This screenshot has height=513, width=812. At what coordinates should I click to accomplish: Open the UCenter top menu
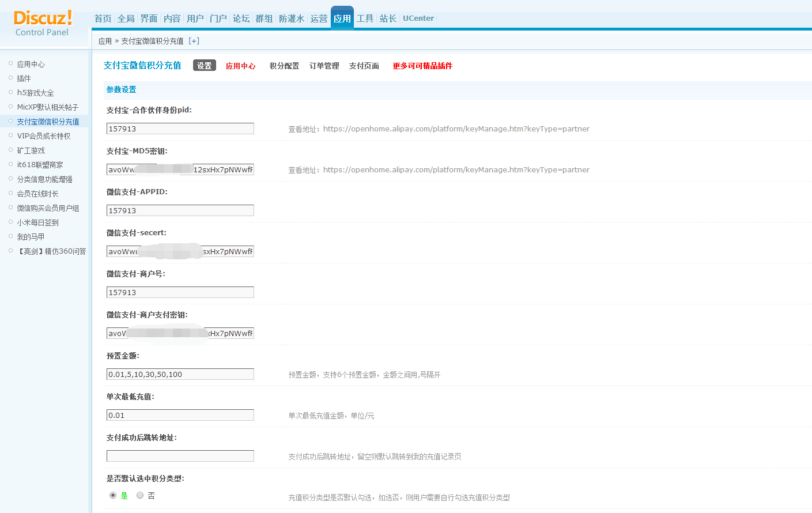tap(418, 18)
